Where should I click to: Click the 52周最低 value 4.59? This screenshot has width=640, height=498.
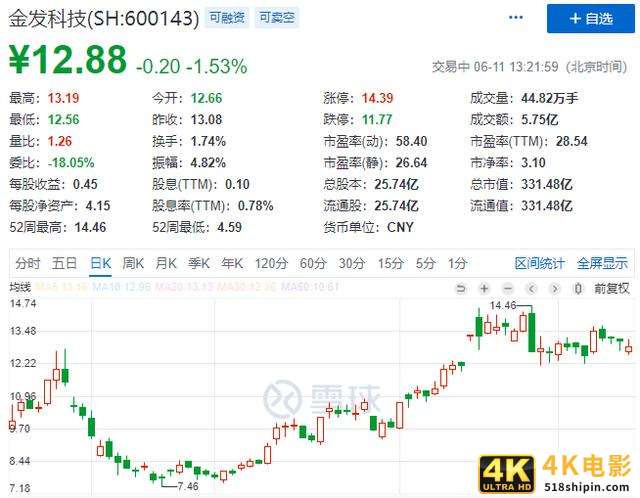pos(229,227)
